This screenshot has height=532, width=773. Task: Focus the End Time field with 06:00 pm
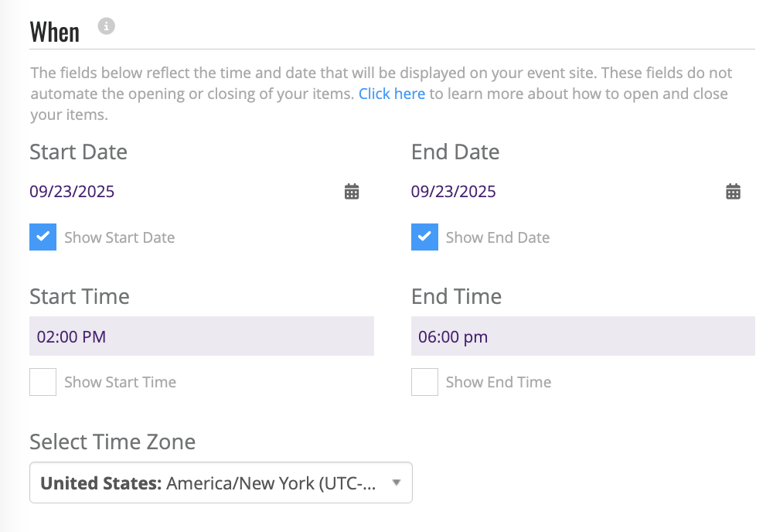pos(583,336)
